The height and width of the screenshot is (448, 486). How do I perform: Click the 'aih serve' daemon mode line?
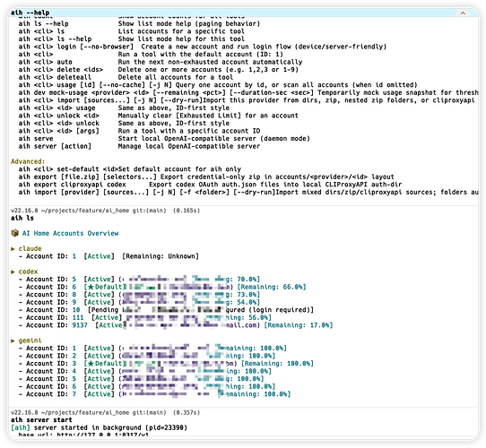coord(164,139)
